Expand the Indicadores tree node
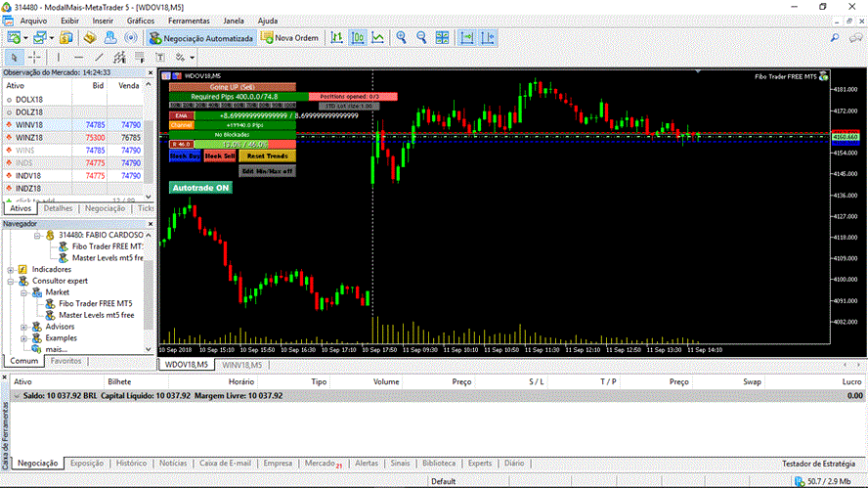The width and height of the screenshot is (868, 488). pos(11,270)
